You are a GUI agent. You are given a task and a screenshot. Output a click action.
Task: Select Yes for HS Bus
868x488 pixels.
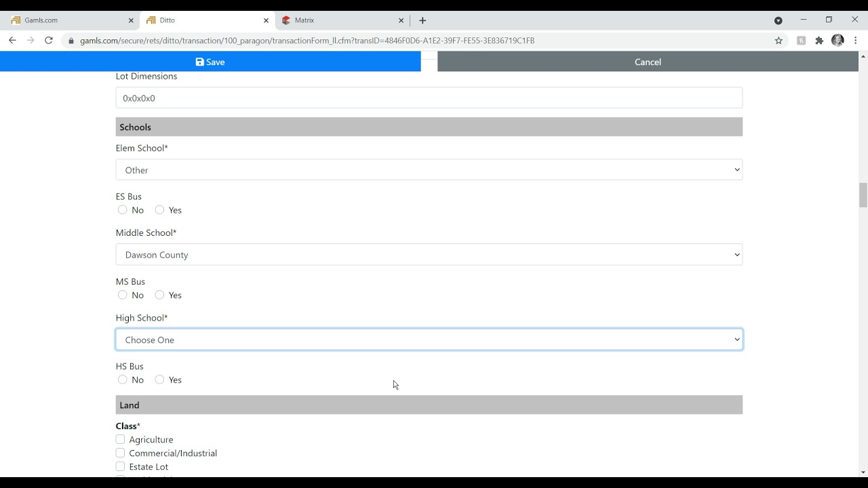tap(159, 379)
